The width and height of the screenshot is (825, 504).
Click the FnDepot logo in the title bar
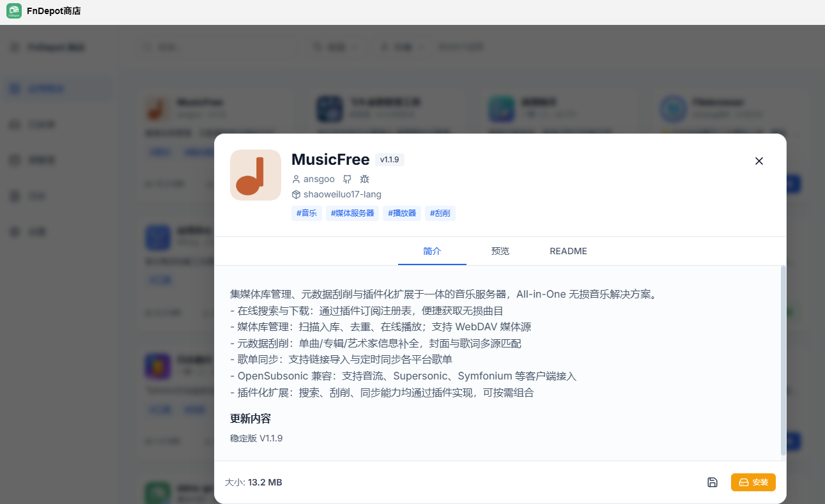[14, 11]
